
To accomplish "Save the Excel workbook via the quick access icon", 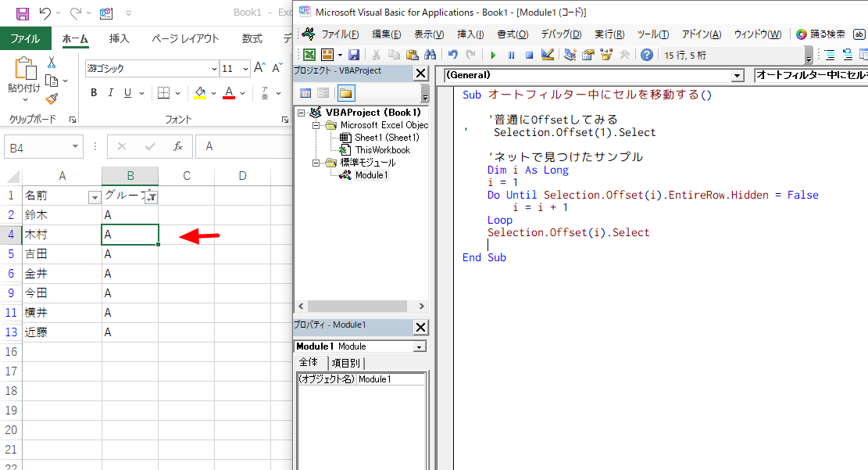I will click(22, 13).
